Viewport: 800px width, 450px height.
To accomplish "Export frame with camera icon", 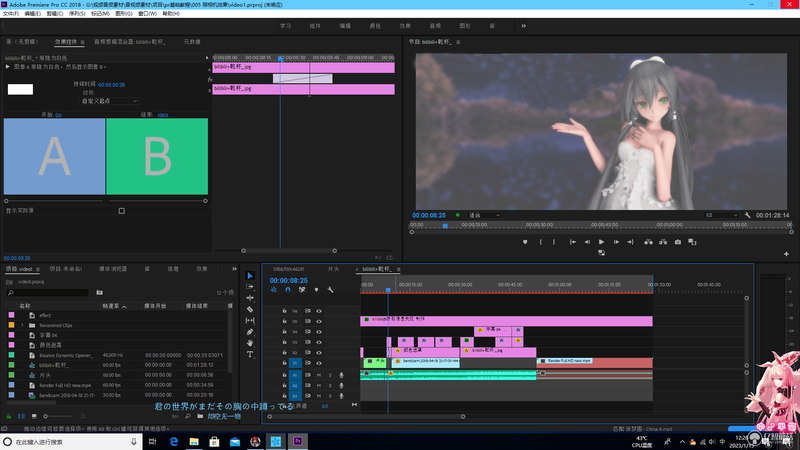I will point(678,242).
